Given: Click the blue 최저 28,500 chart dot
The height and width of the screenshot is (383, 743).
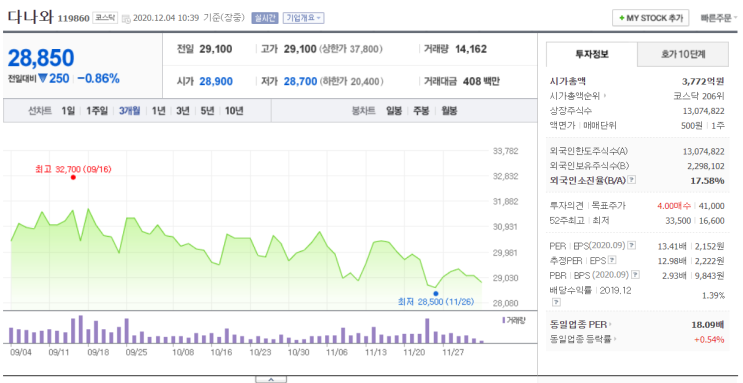Looking at the screenshot, I should [435, 293].
